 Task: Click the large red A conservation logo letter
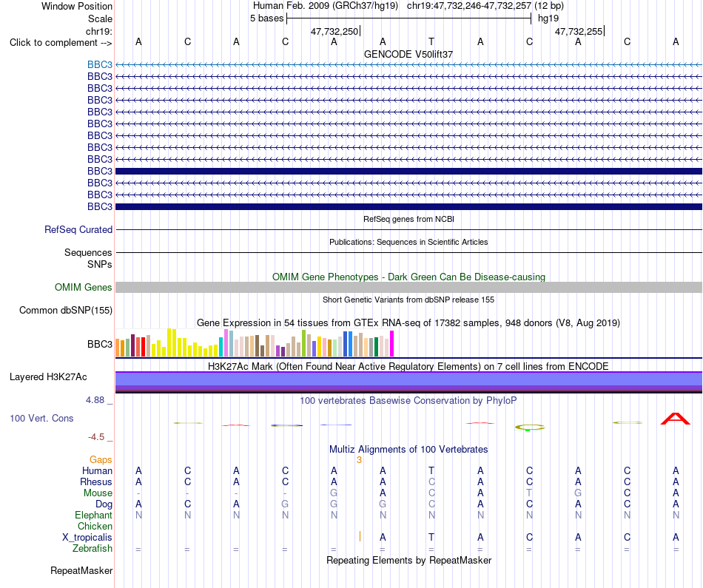(x=676, y=419)
